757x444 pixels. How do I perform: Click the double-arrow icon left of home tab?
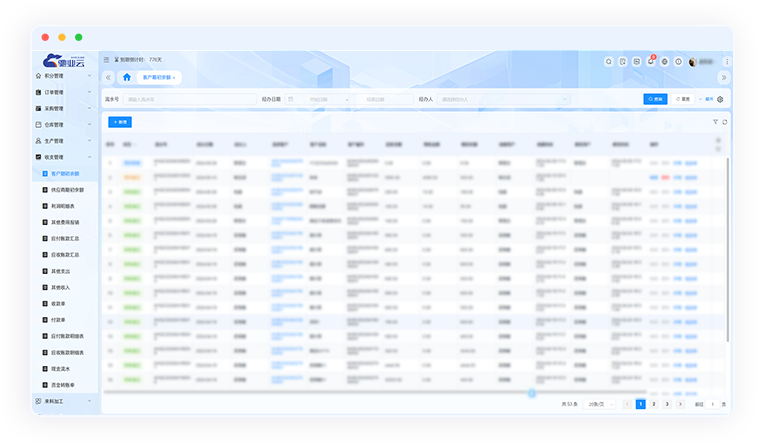109,77
